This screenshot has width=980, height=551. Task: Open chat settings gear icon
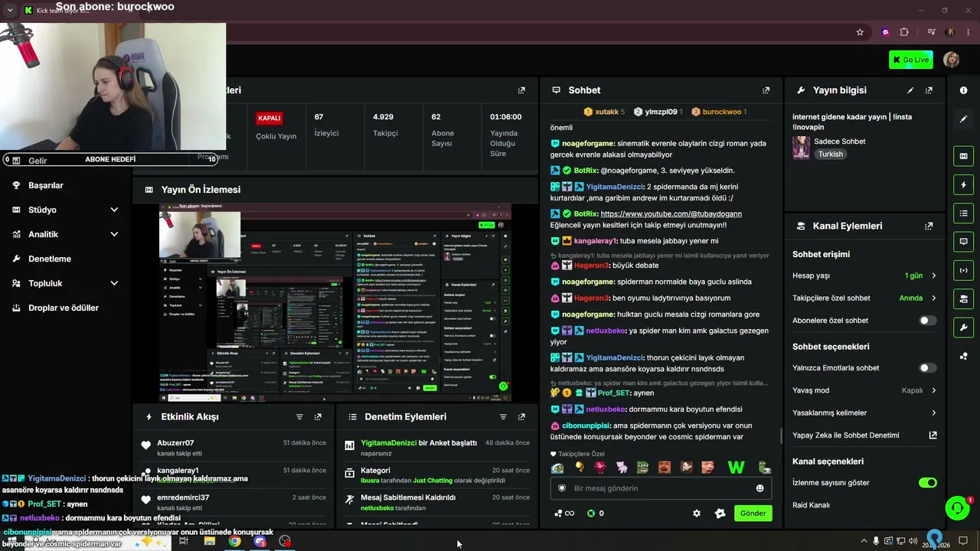pos(696,514)
